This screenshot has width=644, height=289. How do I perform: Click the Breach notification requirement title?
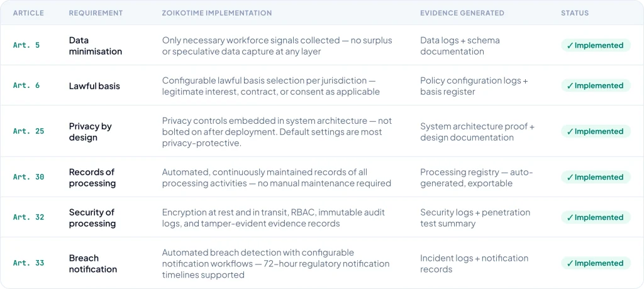click(x=92, y=263)
